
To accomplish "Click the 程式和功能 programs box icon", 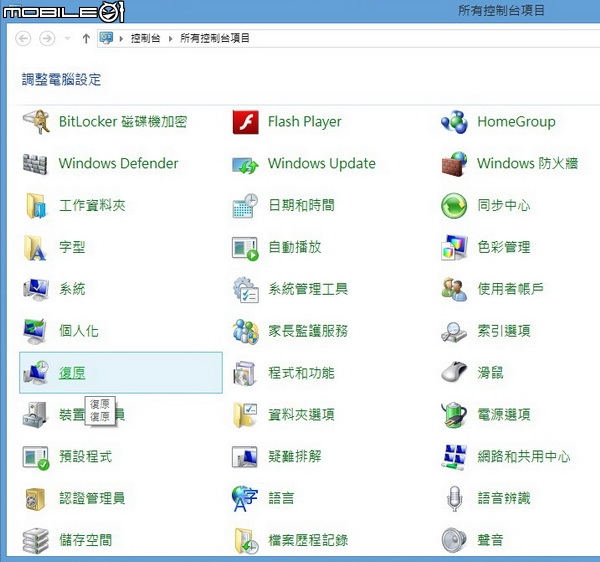I will [245, 373].
